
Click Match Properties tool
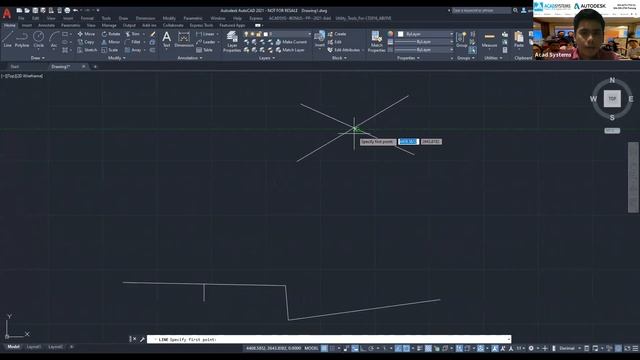coord(376,42)
